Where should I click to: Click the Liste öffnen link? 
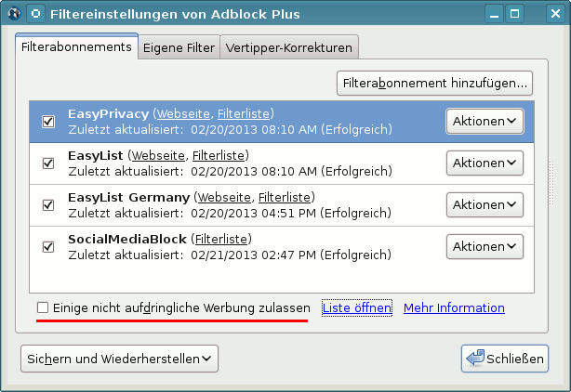(357, 308)
